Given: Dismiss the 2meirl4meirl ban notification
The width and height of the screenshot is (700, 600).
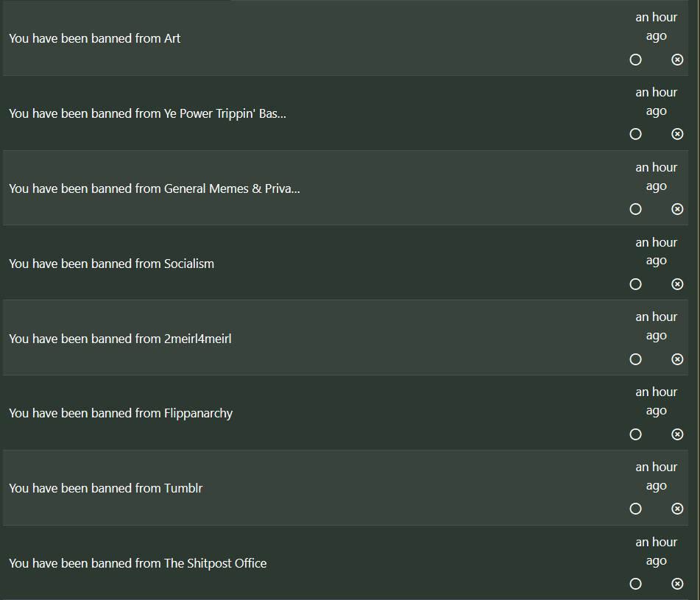Looking at the screenshot, I should point(677,359).
